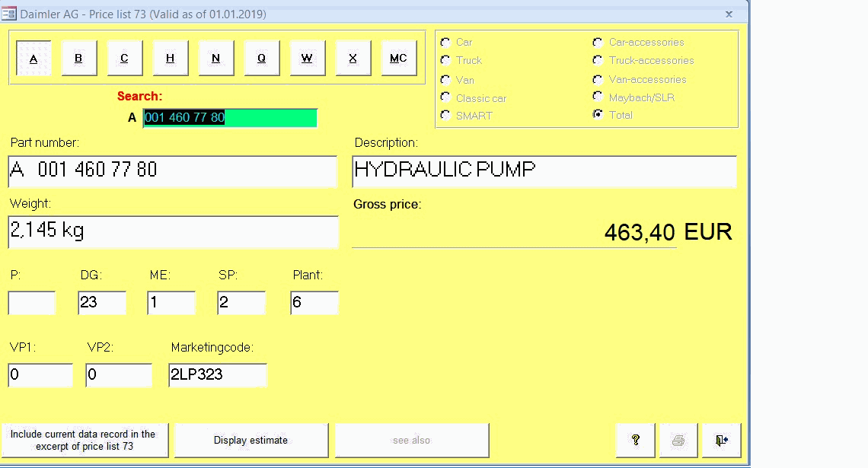Screen dimensions: 868x468
Task: Select the Car radio option
Action: click(445, 42)
